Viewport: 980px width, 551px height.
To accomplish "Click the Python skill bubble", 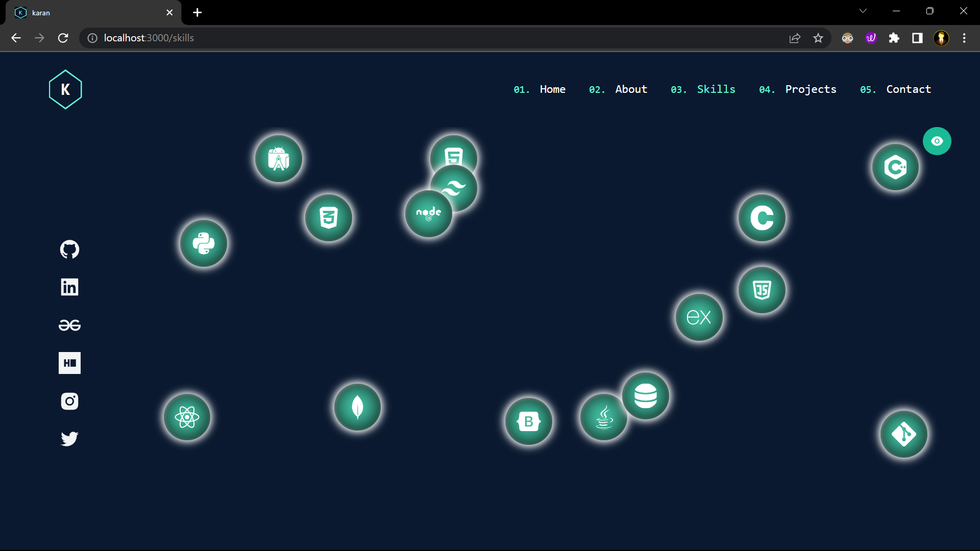I will tap(204, 243).
